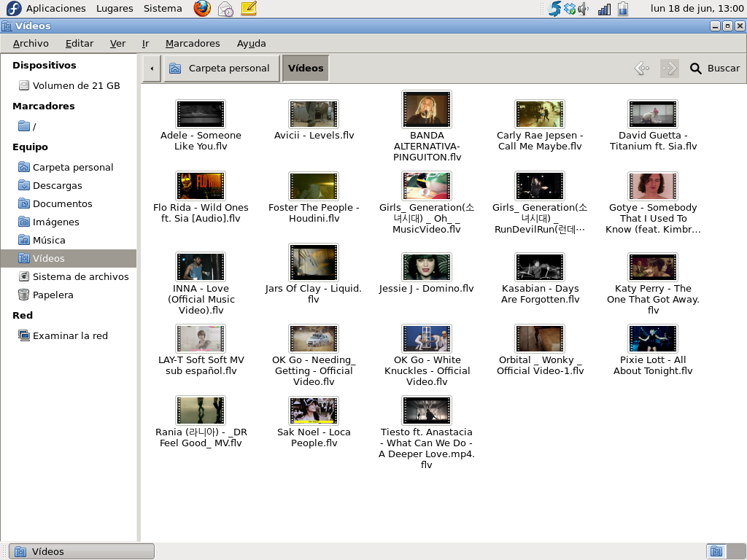Open the Sistema menu
Viewport: 747px width, 560px height.
click(163, 8)
